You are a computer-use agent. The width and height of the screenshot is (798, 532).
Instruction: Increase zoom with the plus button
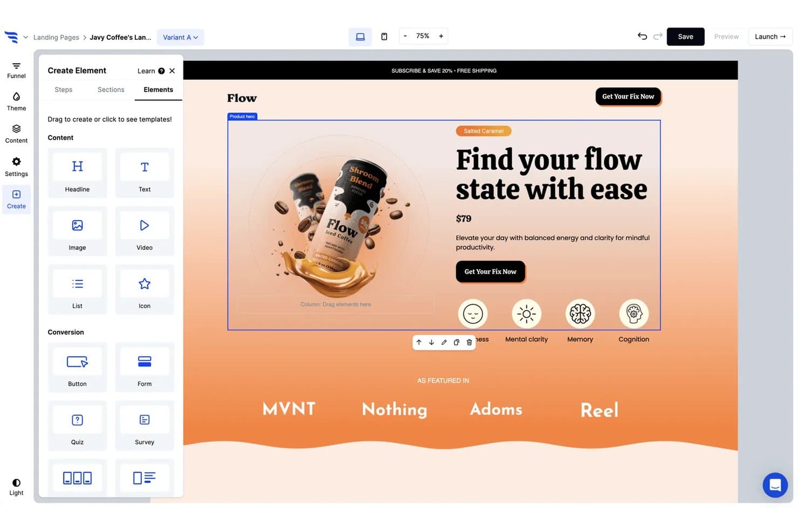click(x=441, y=36)
